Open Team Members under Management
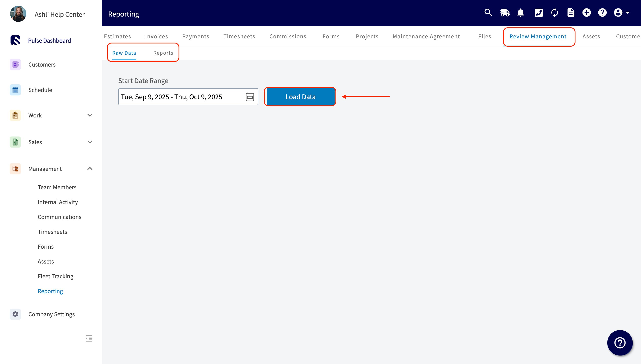The height and width of the screenshot is (364, 641). [57, 187]
